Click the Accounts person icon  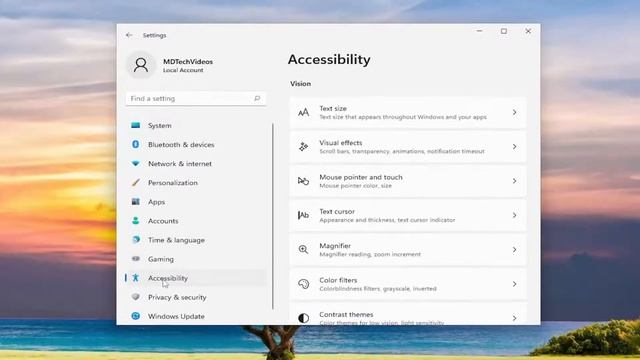click(x=136, y=221)
